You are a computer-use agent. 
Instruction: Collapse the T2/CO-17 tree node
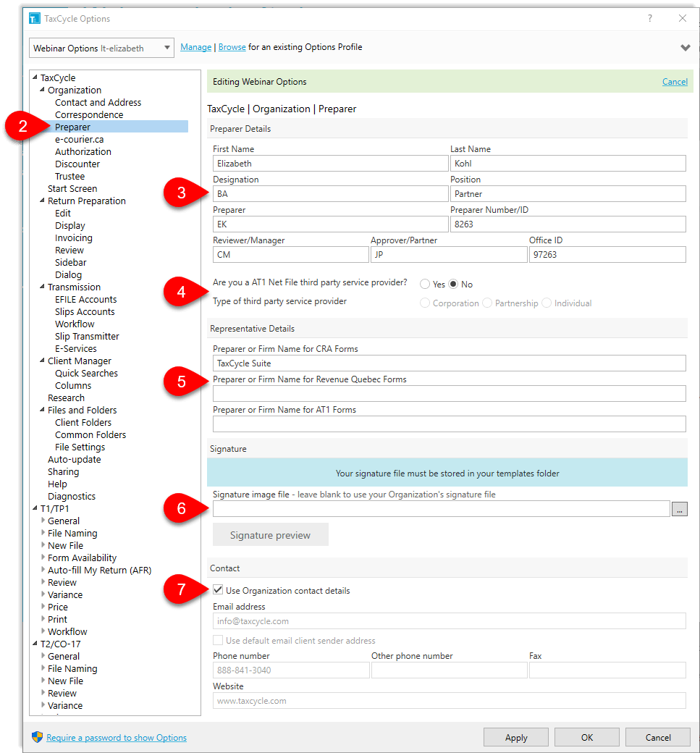coord(35,644)
